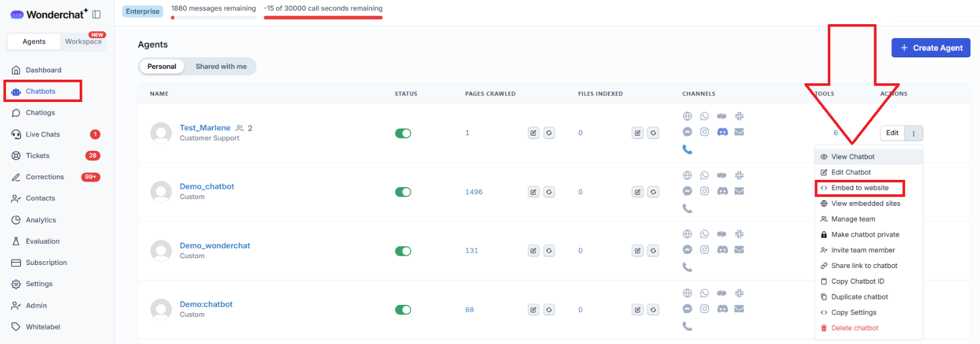Open the three-dot actions menu beside Edit
Viewport: 980px width, 344px height.
click(x=914, y=133)
